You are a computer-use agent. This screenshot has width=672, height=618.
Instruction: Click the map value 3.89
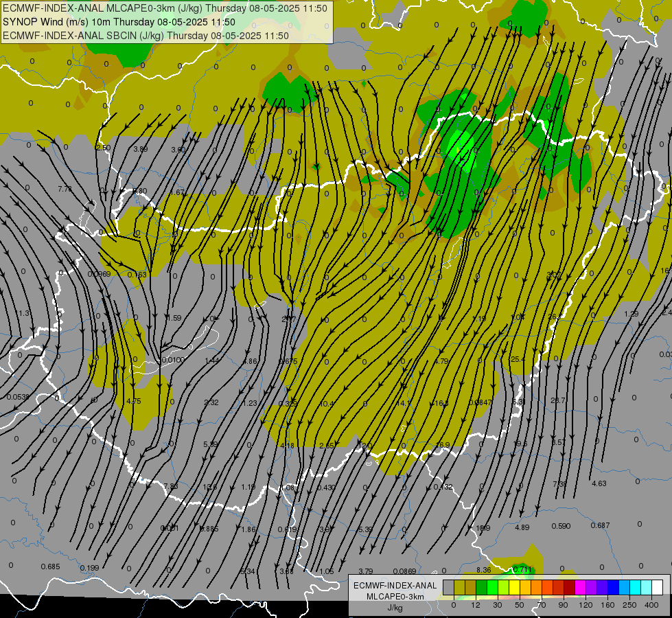coord(141,149)
